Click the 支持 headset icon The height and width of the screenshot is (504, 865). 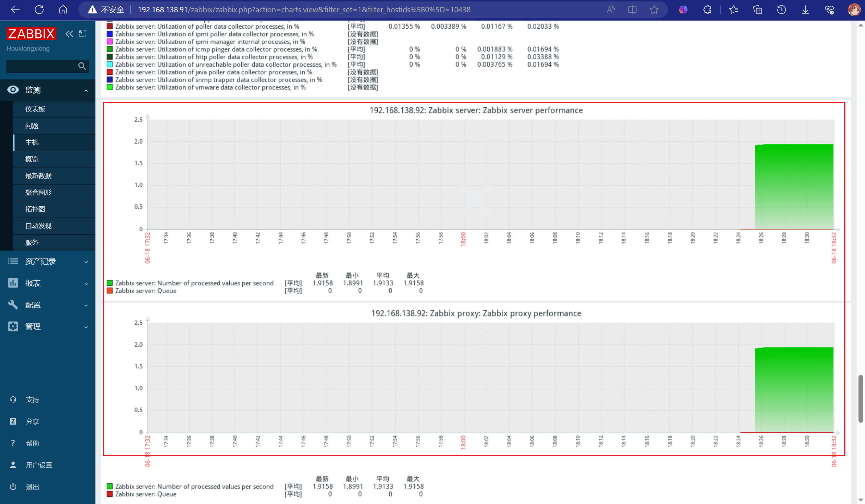pos(13,400)
